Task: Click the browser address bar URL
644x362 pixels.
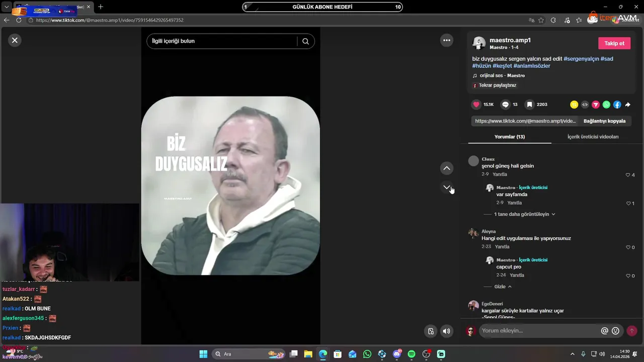Action: pos(110,20)
